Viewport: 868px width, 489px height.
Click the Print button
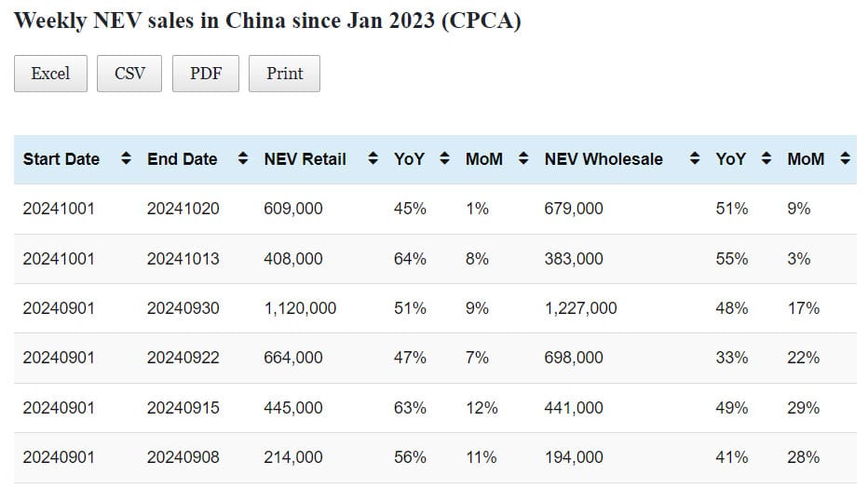[x=284, y=74]
